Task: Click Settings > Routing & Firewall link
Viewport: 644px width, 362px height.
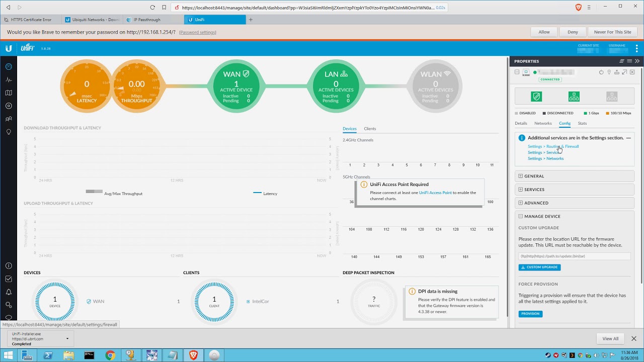Action: click(x=553, y=146)
